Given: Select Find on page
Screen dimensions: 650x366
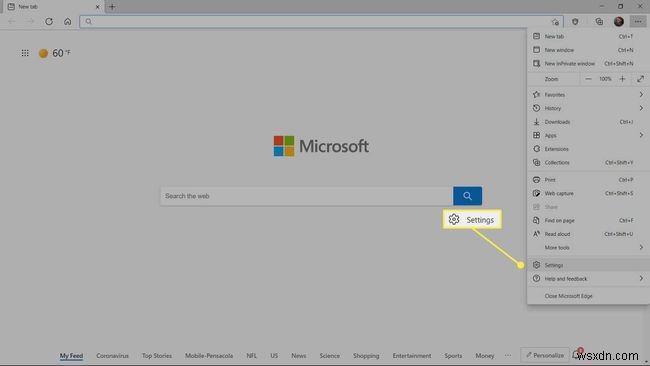Looking at the screenshot, I should (588, 221).
